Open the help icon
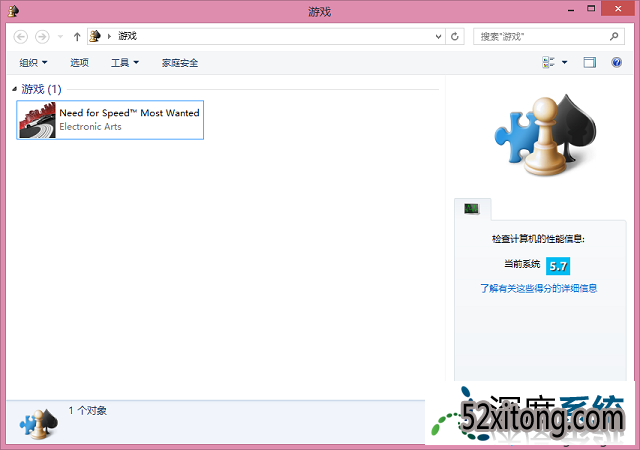This screenshot has height=450, width=640. pos(616,62)
